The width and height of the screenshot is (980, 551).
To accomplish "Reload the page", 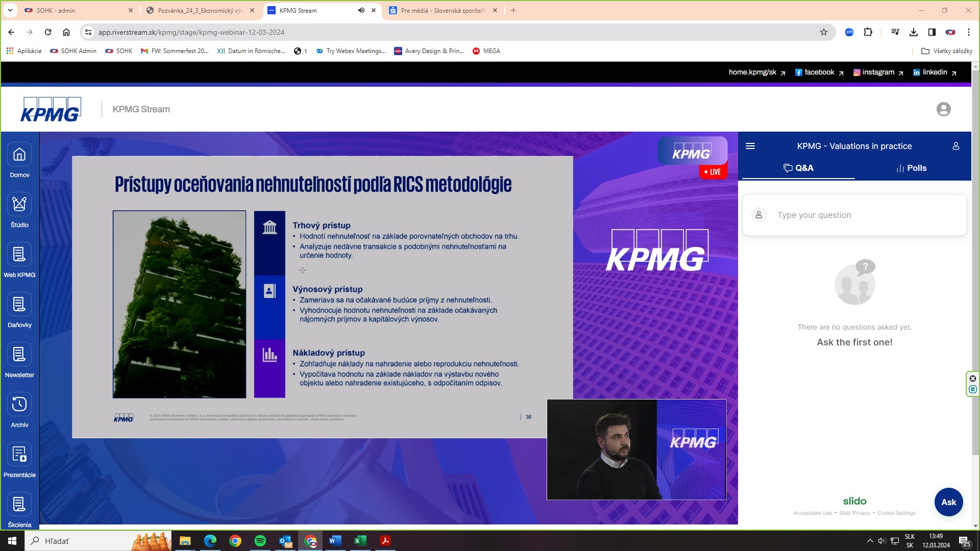I will (48, 32).
